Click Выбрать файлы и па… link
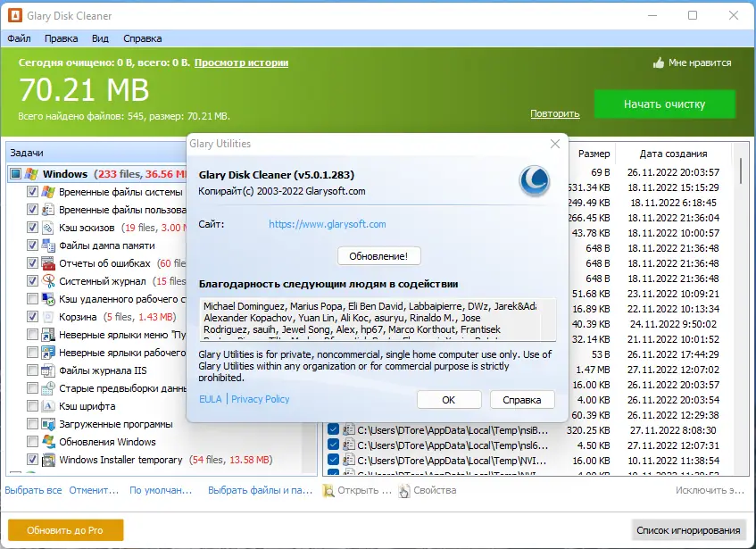Image resolution: width=756 pixels, height=549 pixels. tap(261, 490)
